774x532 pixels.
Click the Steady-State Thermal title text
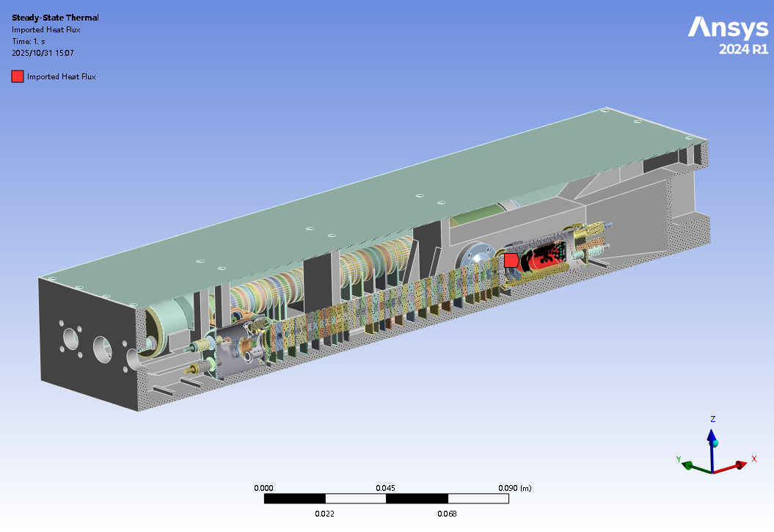[55, 18]
